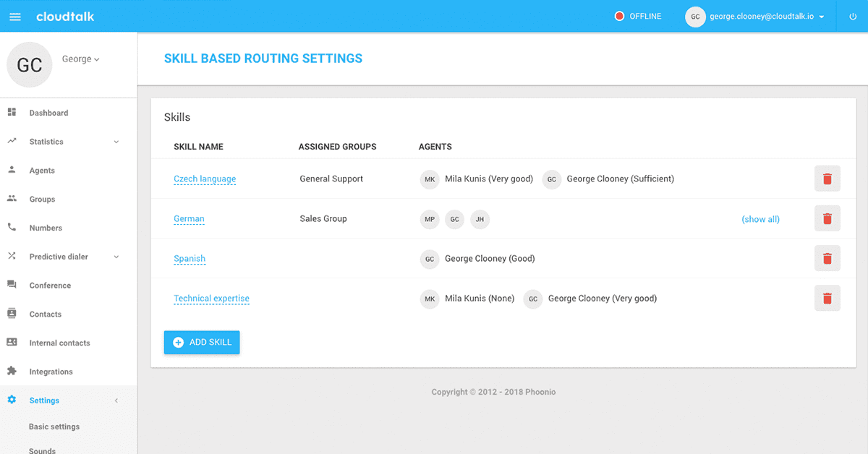Click GC avatar in Spanish row
Image resolution: width=868 pixels, height=454 pixels.
point(430,259)
